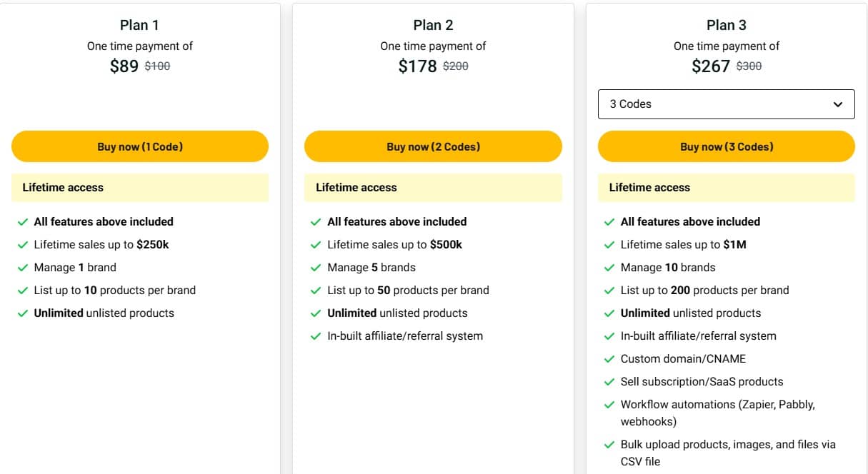868x474 pixels.
Task: Click Plan 2 In-built affiliate/referral system text
Action: [405, 336]
